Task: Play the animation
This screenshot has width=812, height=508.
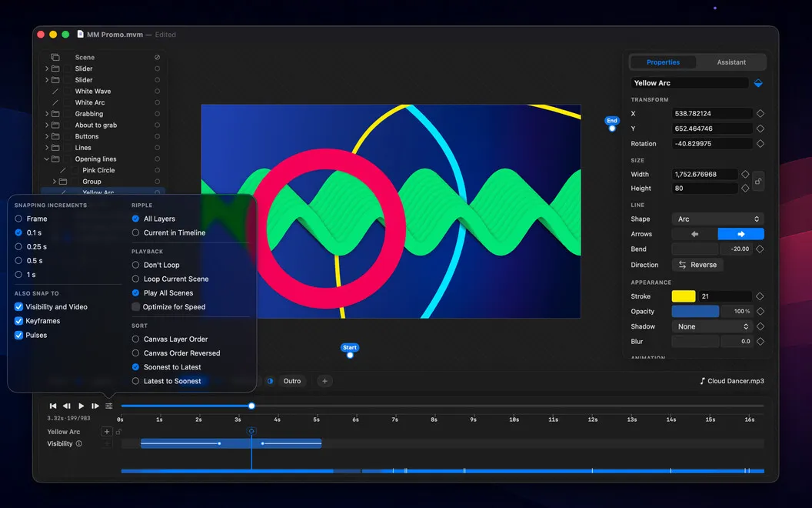Action: click(82, 406)
